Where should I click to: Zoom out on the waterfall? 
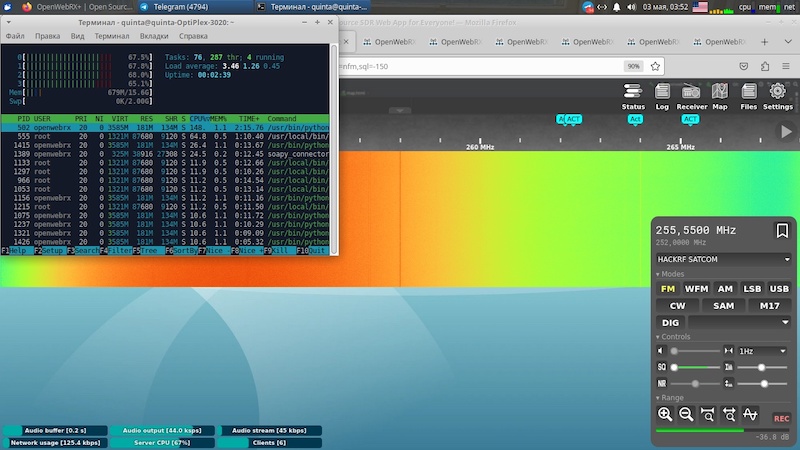coord(686,414)
